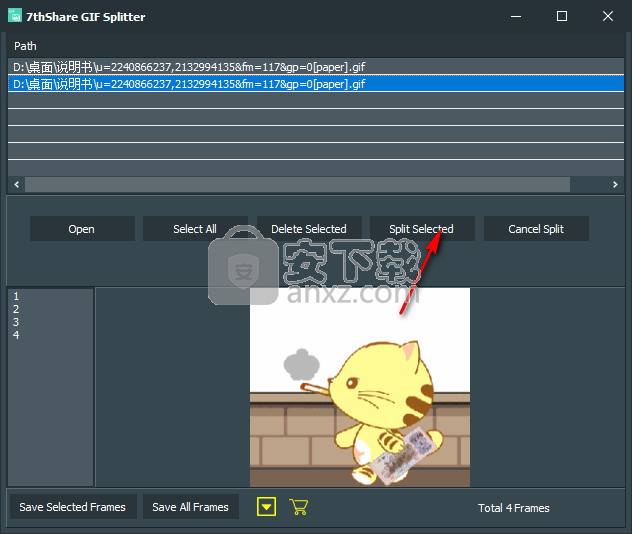Select frame 3 in frame list

click(16, 322)
